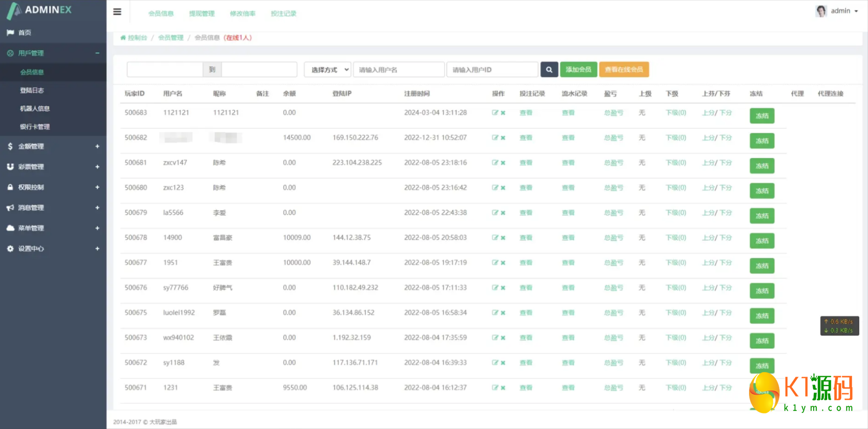Viewport: 868px width, 429px height.
Task: Switch to 提现管理 top tab
Action: tap(202, 13)
